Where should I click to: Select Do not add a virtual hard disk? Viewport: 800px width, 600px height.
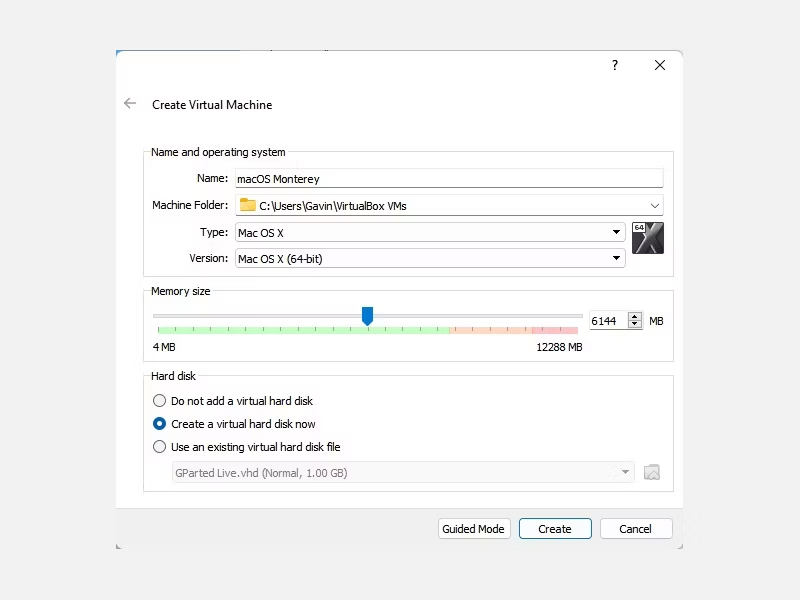click(x=160, y=400)
